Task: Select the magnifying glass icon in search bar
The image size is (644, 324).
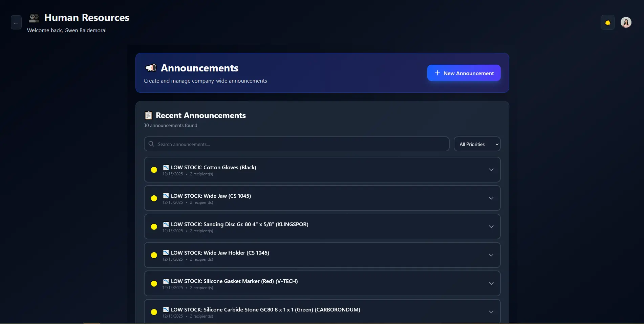Action: pyautogui.click(x=151, y=144)
